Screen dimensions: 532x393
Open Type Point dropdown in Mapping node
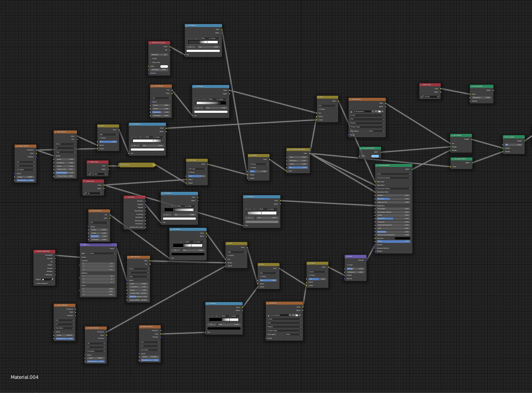[102, 254]
